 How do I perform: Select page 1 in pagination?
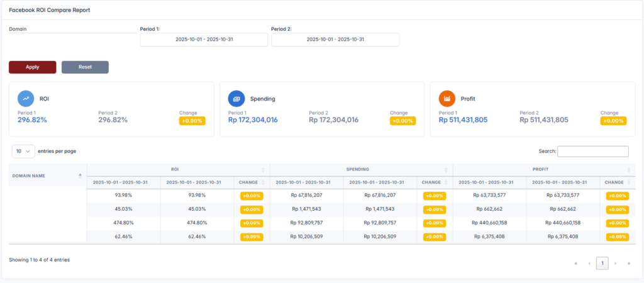[x=602, y=264]
